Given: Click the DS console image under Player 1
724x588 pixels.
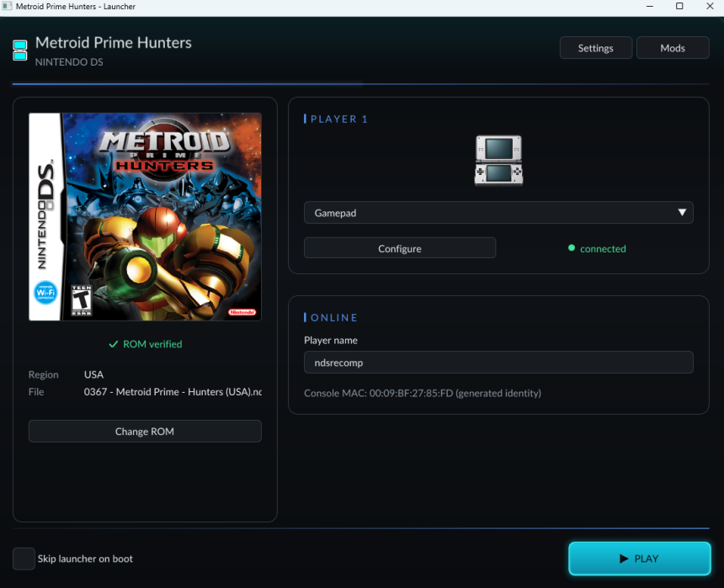Looking at the screenshot, I should click(498, 160).
